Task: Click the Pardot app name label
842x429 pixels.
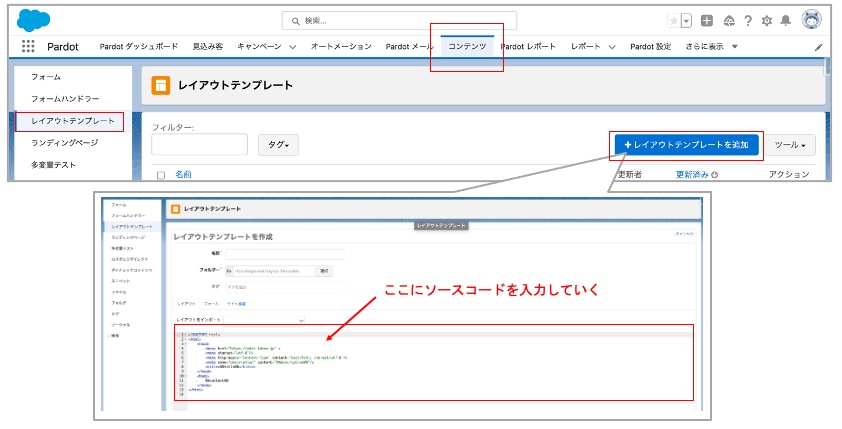Action: tap(63, 47)
